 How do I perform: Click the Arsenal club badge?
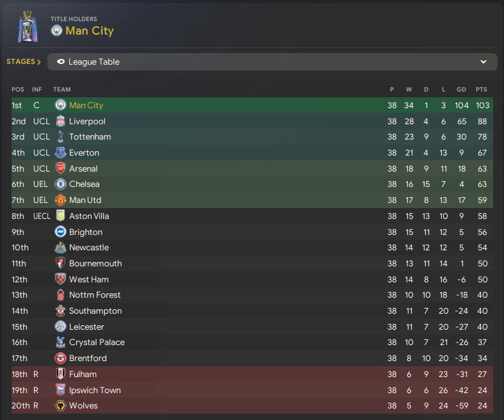(60, 168)
